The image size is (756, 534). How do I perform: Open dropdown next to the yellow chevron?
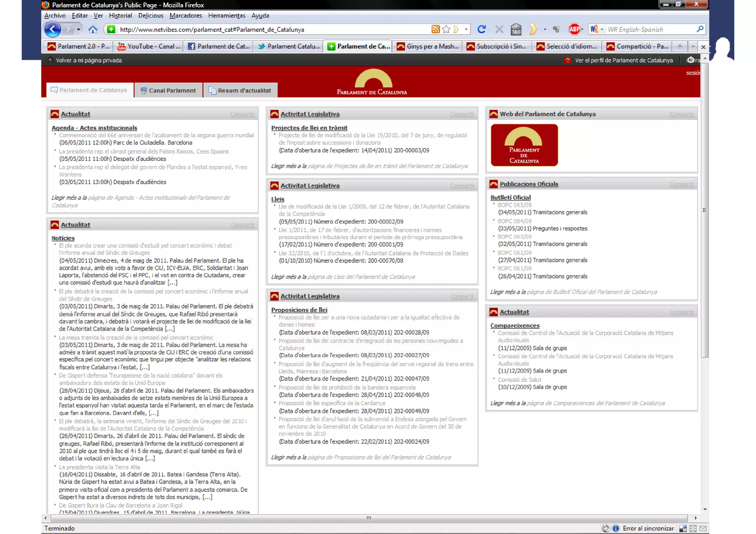click(x=545, y=29)
